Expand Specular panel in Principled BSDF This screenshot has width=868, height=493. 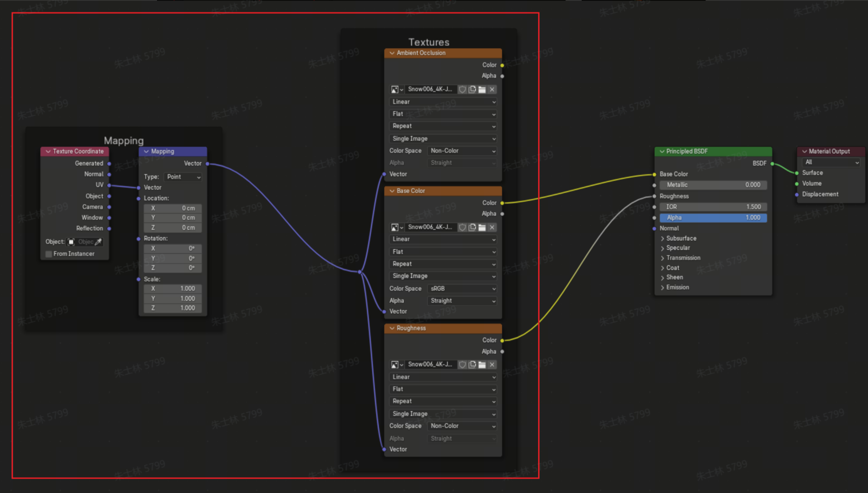pos(663,248)
